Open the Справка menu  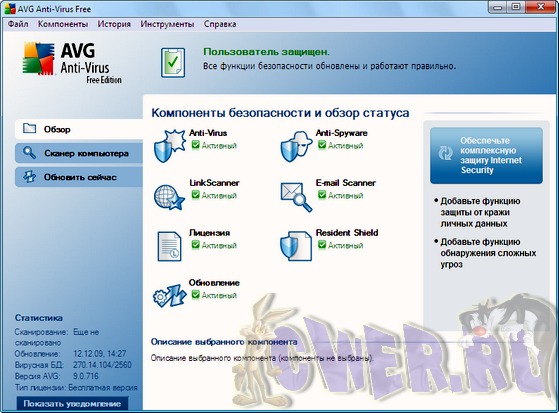click(x=220, y=24)
